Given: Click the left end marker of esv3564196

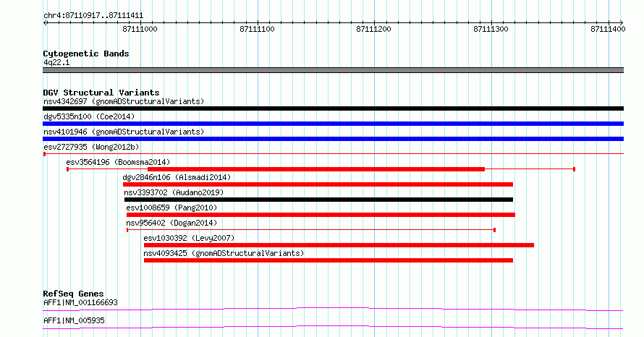Looking at the screenshot, I should (68, 169).
